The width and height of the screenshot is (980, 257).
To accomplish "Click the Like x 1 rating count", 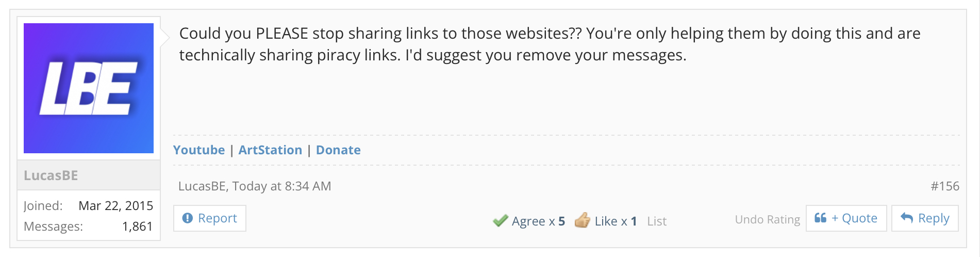I will pos(616,221).
